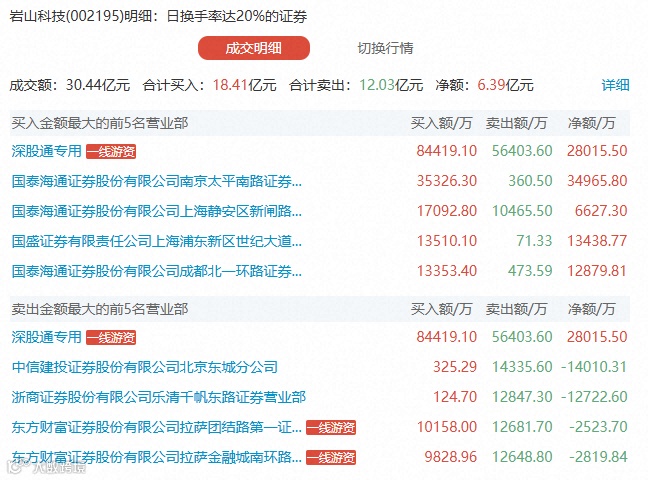Click the 一线游资 tag in the buyers' 深股通专用 row

111,151
